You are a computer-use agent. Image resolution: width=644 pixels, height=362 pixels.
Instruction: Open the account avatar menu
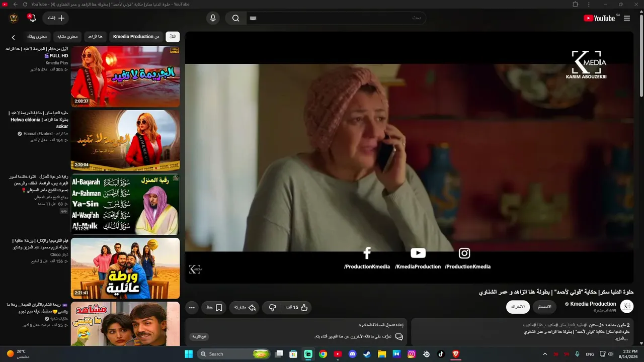pos(14,18)
